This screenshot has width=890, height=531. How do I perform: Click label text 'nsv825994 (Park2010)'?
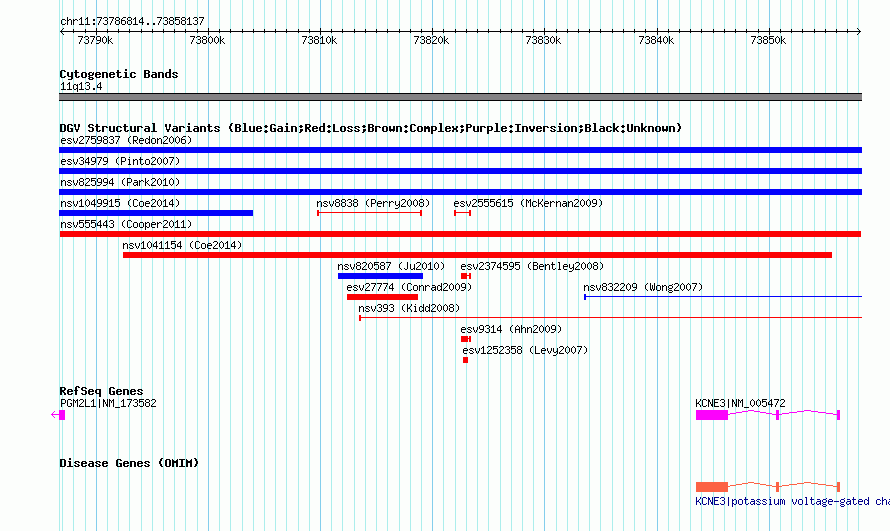(x=120, y=182)
